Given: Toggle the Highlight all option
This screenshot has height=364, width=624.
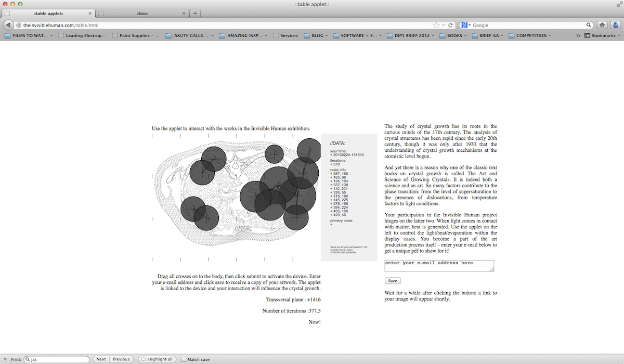Looking at the screenshot, I should coord(157,359).
